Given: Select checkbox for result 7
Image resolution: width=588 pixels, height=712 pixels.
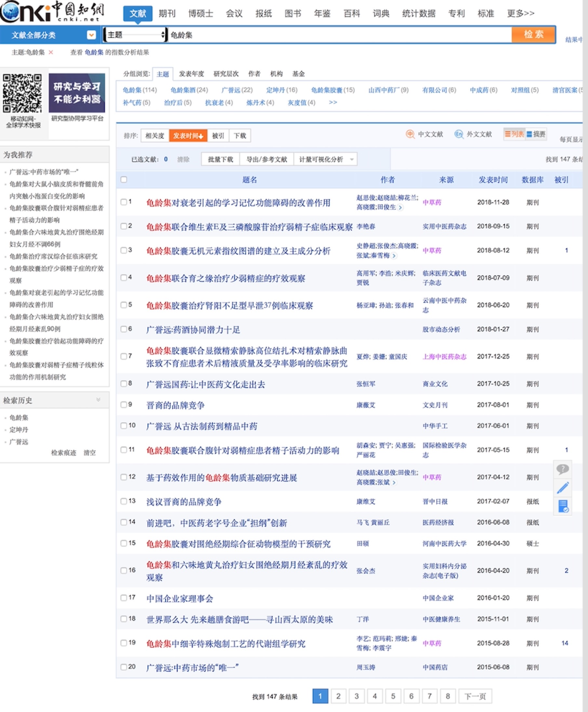Looking at the screenshot, I should (124, 356).
